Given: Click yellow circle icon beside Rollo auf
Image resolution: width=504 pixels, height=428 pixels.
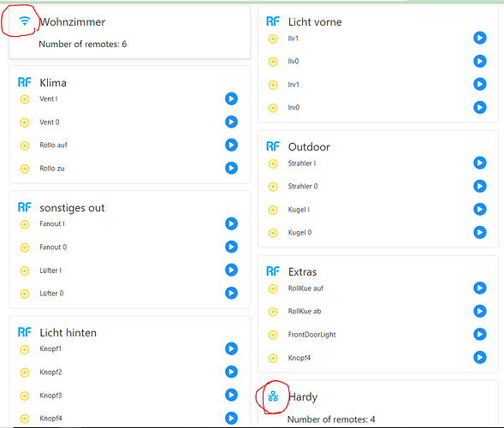Looking at the screenshot, I should click(x=25, y=146).
